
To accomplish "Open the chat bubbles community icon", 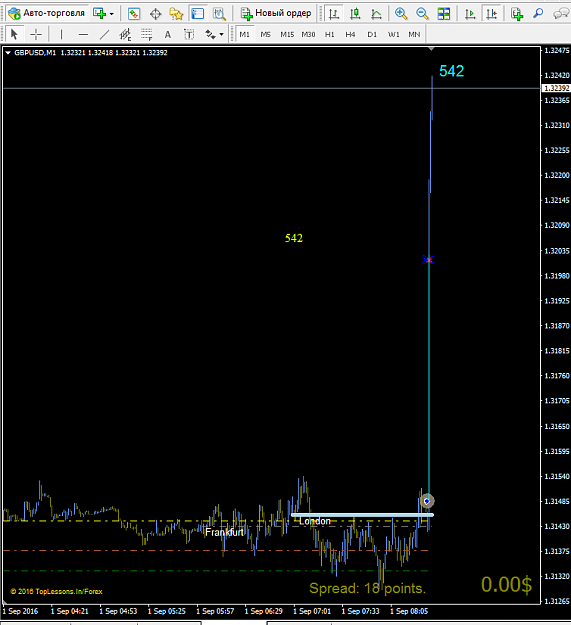I will 561,14.
